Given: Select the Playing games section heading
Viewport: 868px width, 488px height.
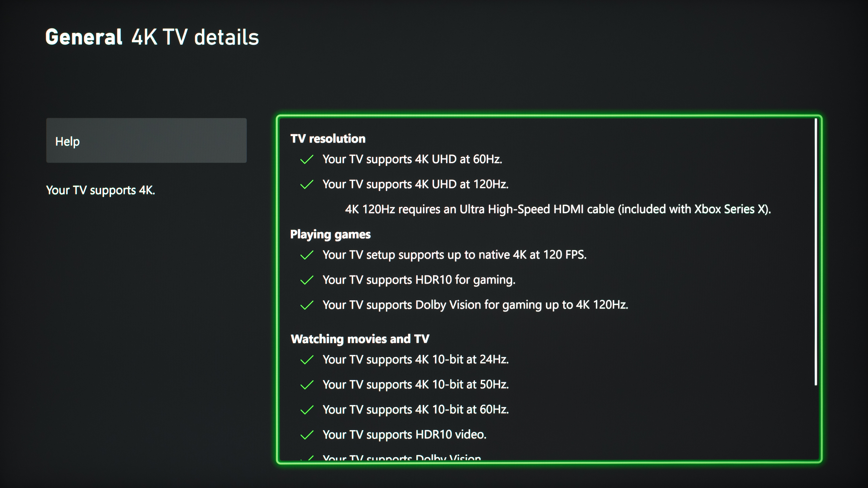Looking at the screenshot, I should (x=330, y=234).
